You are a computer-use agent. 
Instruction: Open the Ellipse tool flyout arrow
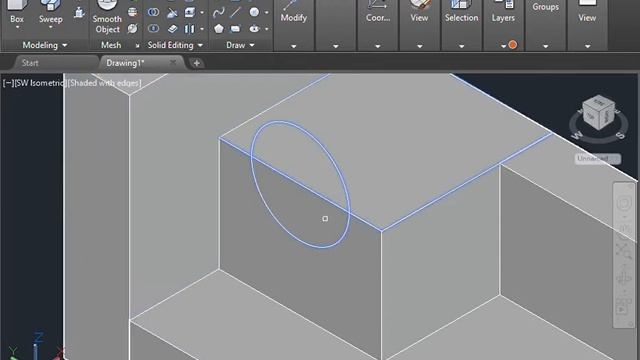pyautogui.click(x=267, y=29)
